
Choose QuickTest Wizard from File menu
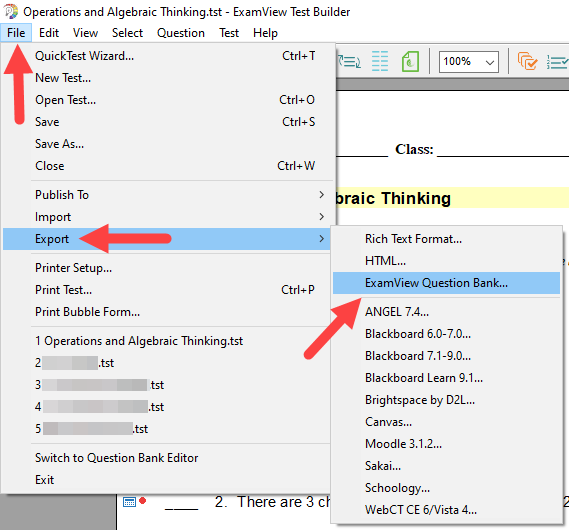[168, 56]
